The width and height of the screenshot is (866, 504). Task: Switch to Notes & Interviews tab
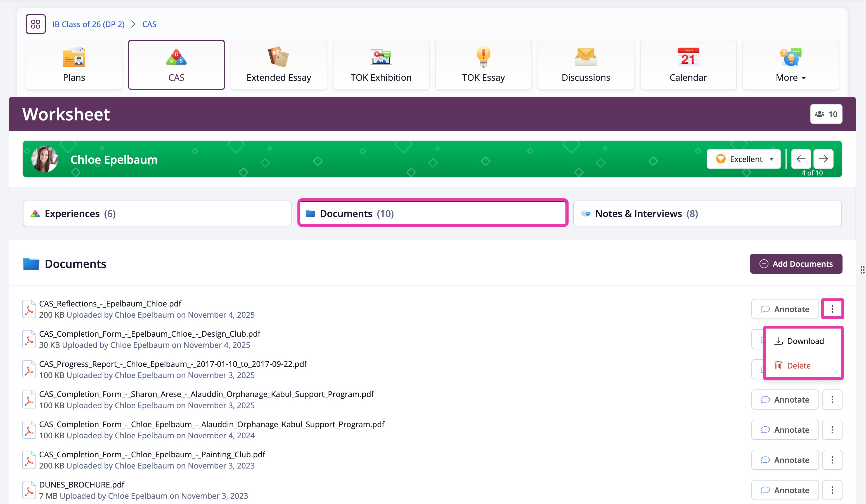[707, 213]
